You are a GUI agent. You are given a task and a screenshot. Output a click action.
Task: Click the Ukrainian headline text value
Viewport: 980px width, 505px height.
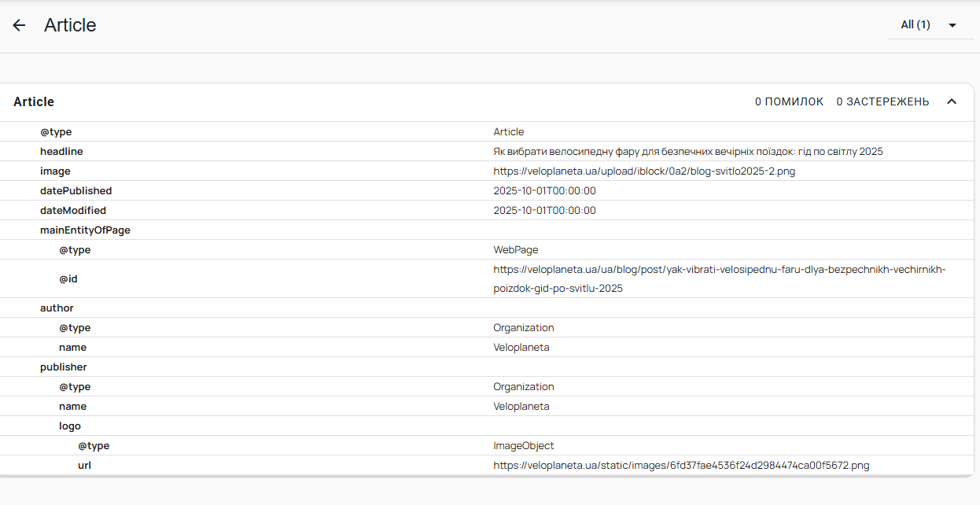[x=688, y=151]
